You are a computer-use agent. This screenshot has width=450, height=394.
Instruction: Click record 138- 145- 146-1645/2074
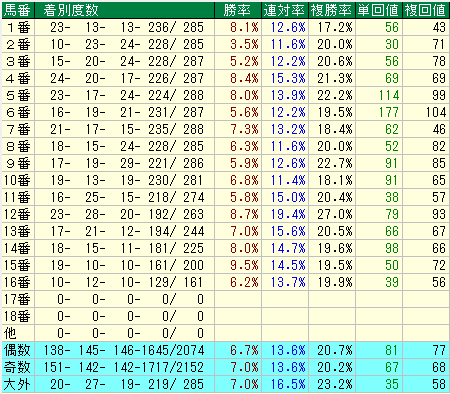(x=124, y=350)
